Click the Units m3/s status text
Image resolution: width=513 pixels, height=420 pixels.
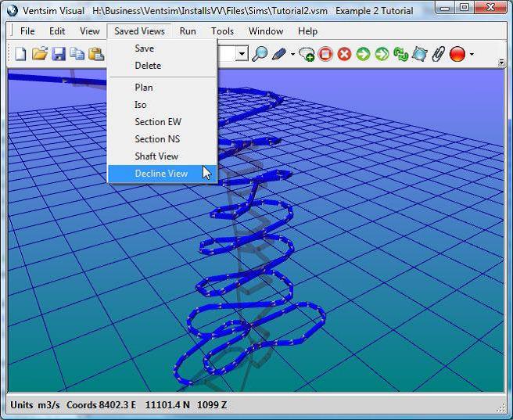click(x=35, y=405)
